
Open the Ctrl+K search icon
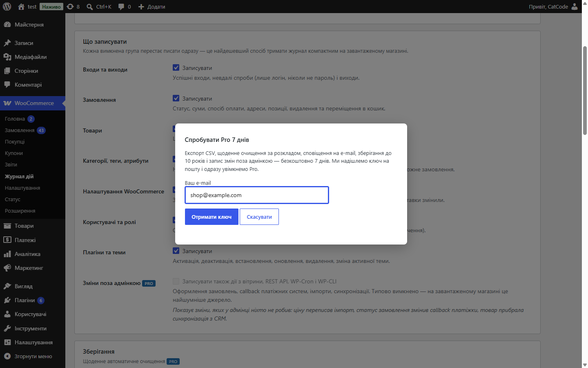pyautogui.click(x=90, y=7)
